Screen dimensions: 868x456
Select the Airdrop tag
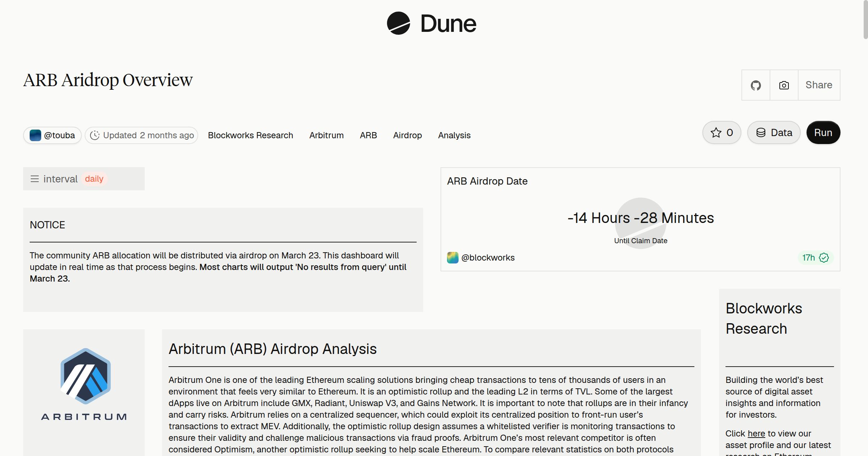[407, 135]
